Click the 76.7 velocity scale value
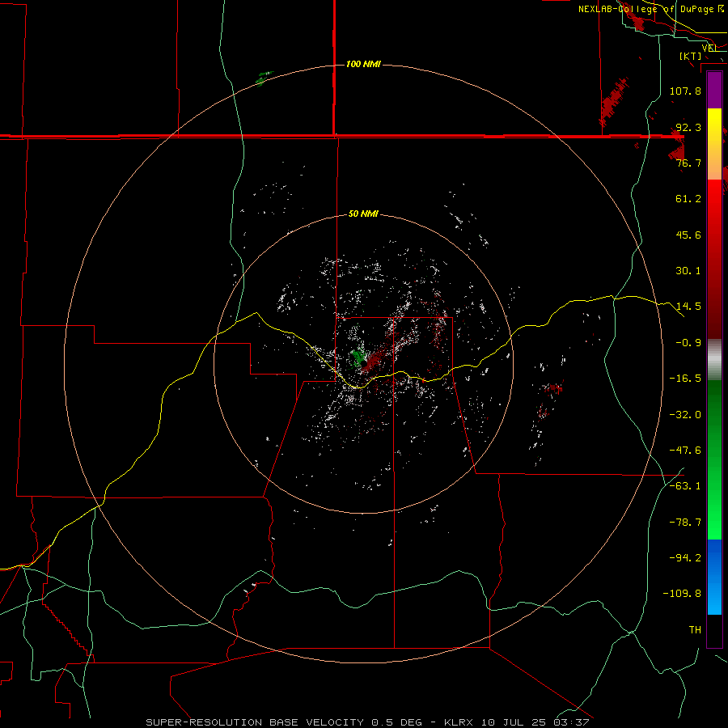 688,163
